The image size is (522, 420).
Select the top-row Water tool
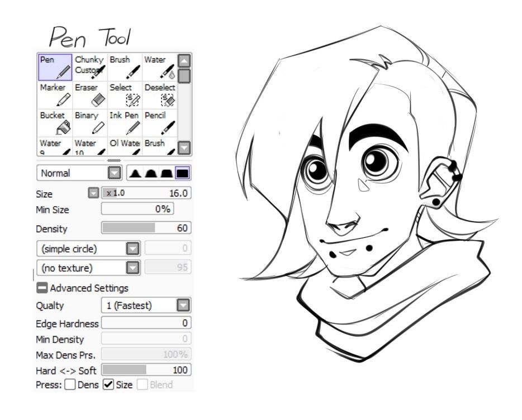click(x=160, y=67)
